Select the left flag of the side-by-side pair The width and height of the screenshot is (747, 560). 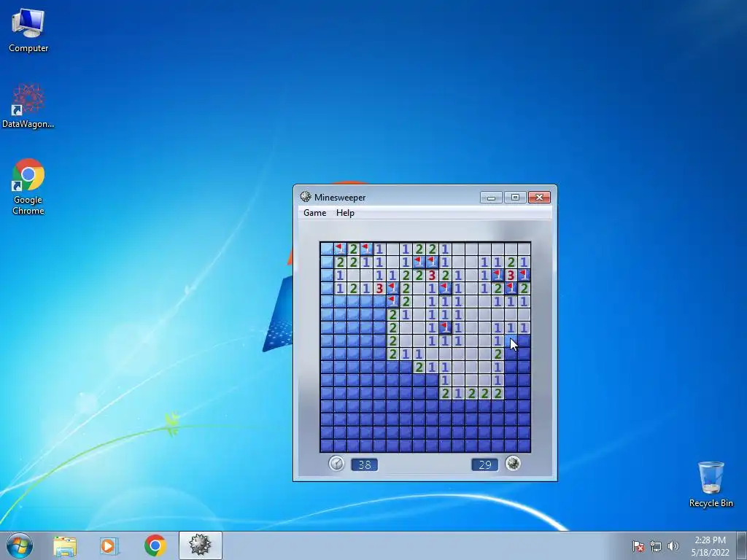coord(419,262)
